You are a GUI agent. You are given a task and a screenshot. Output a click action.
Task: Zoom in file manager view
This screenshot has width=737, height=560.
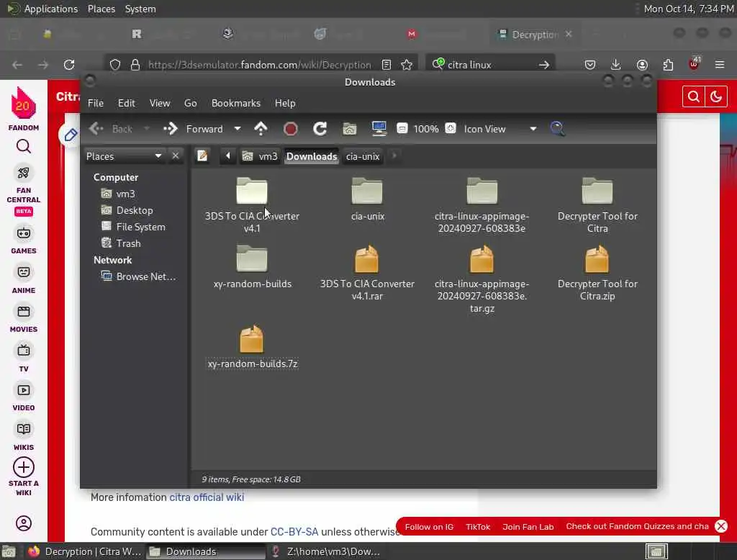451,128
